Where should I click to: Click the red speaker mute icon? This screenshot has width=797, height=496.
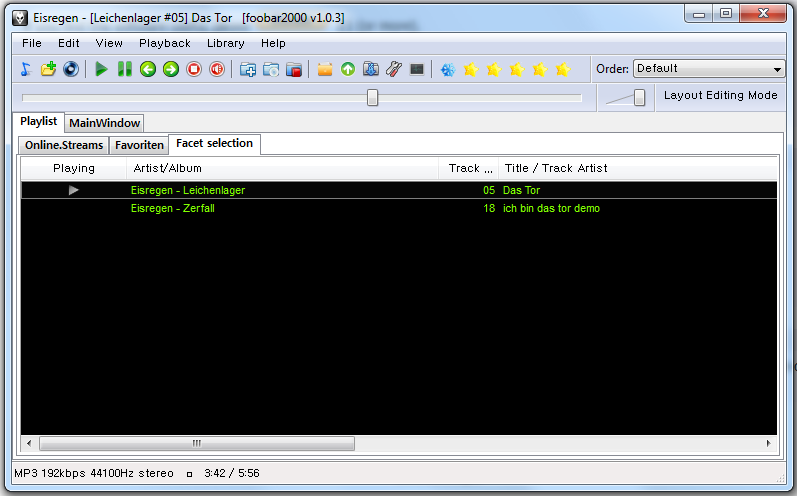click(217, 69)
